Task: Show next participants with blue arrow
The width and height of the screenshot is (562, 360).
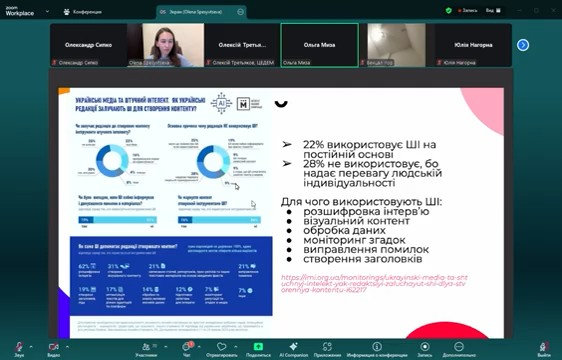Action: 523,45
